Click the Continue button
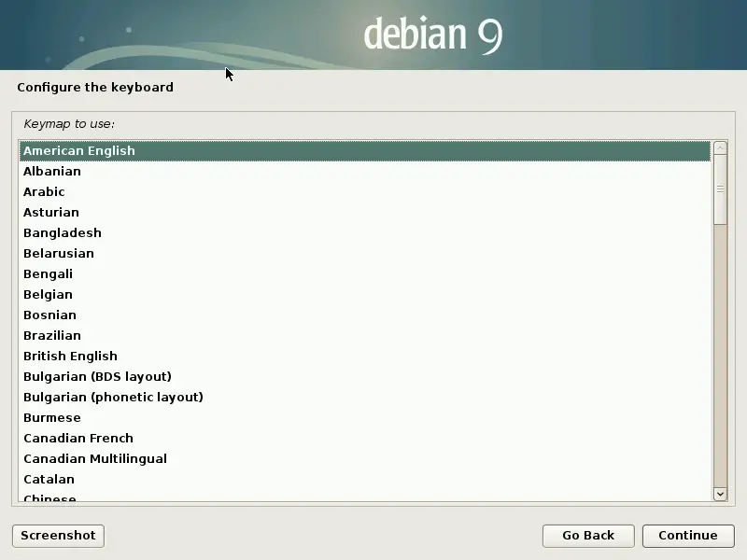 tap(687, 535)
